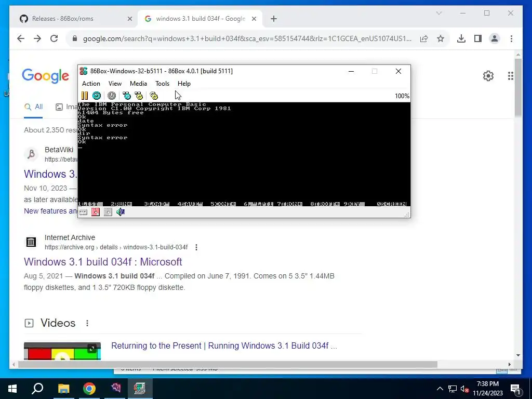
Task: Open the Action menu in 86Box
Action: 91,84
